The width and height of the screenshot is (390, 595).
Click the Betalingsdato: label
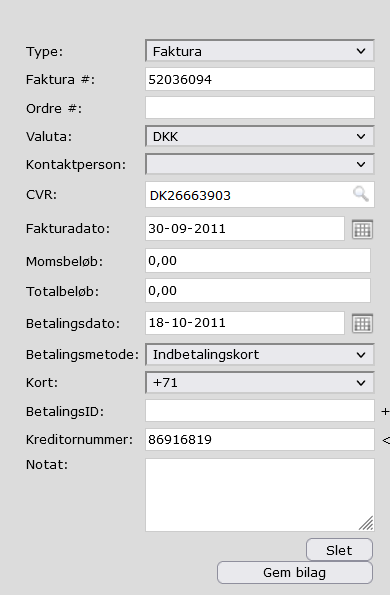[73, 324]
